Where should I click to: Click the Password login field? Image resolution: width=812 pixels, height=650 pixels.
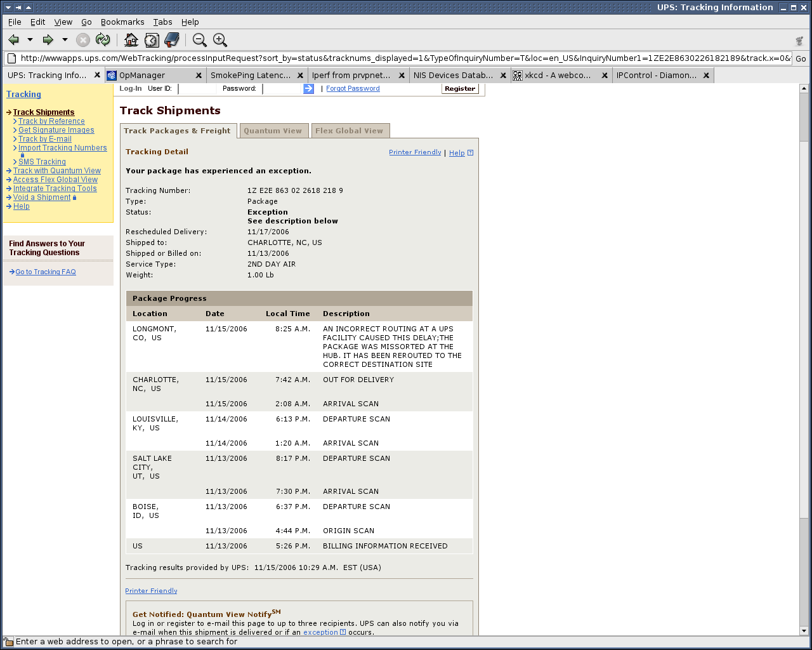[x=282, y=89]
